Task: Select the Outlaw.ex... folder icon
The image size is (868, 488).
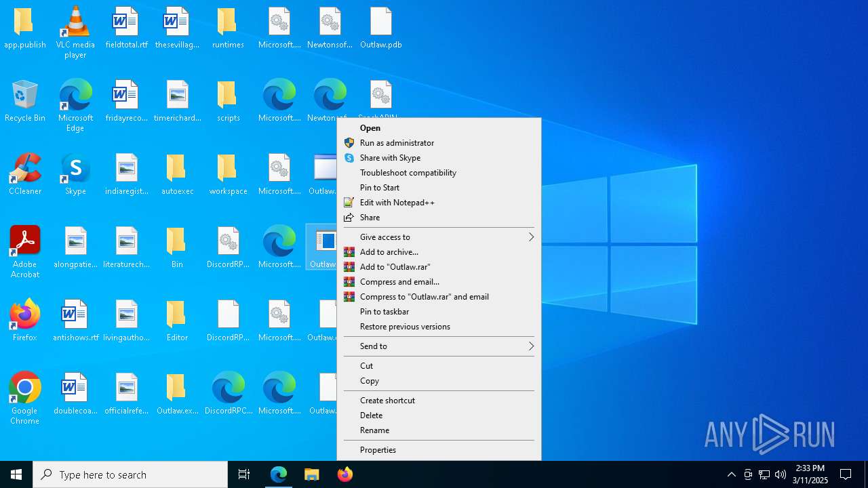Action: [177, 388]
